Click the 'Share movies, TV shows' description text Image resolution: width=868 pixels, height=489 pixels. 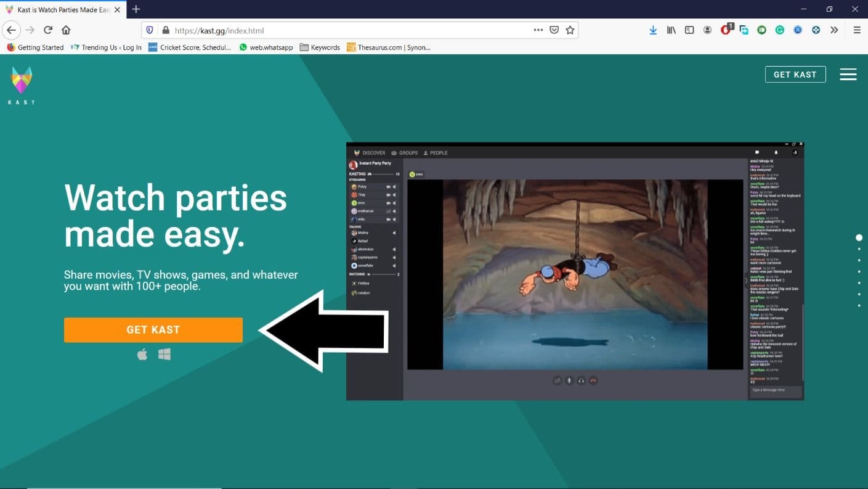181,281
